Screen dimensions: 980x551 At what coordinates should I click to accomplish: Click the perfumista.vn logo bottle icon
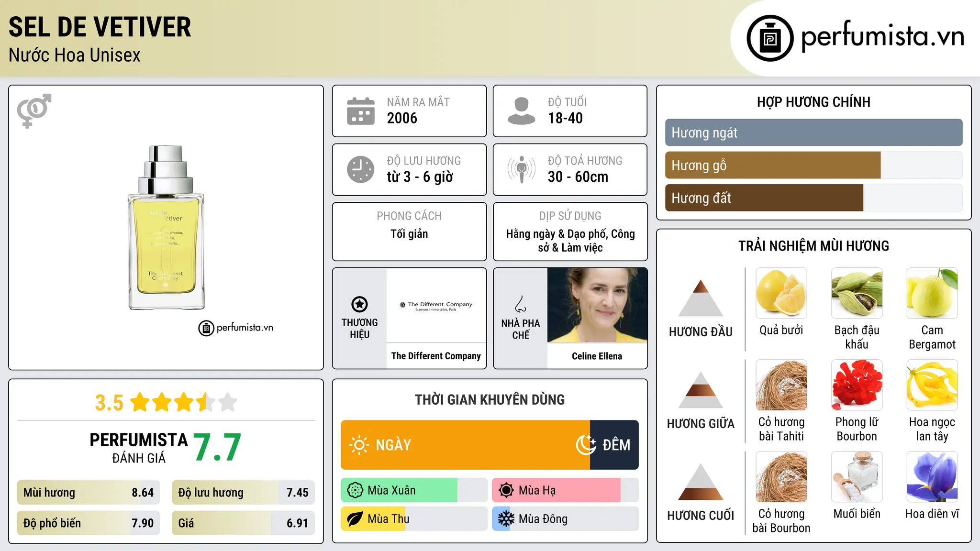coord(770,38)
